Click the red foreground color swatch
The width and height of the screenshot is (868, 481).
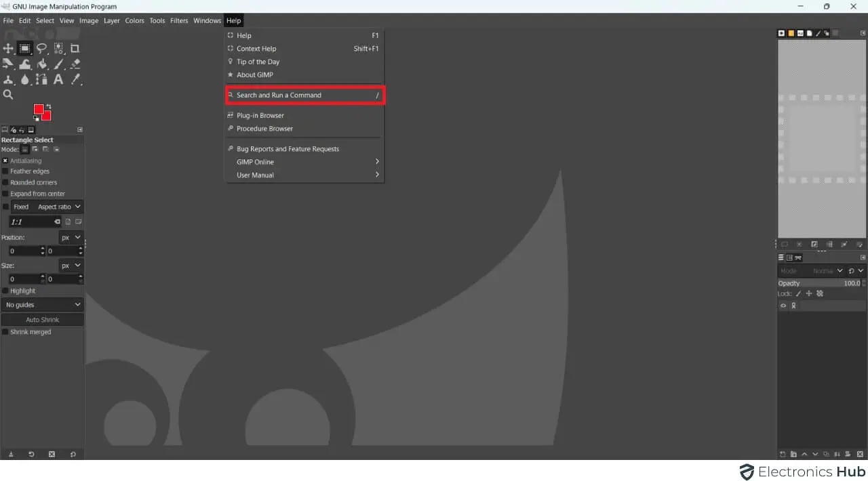coord(39,109)
